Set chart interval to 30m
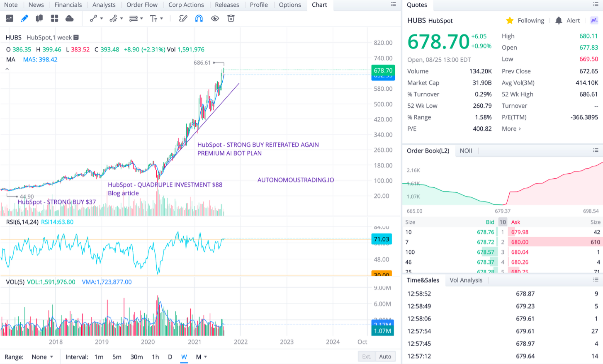 tap(136, 357)
